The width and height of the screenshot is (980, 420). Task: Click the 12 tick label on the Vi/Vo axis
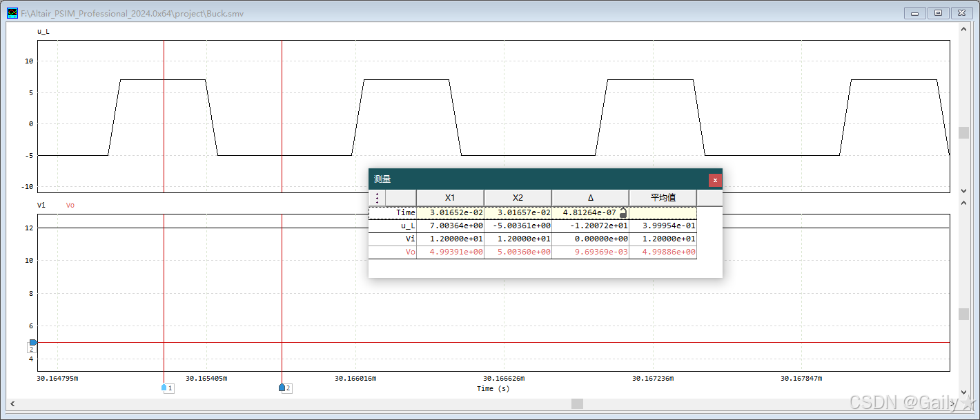(30, 228)
